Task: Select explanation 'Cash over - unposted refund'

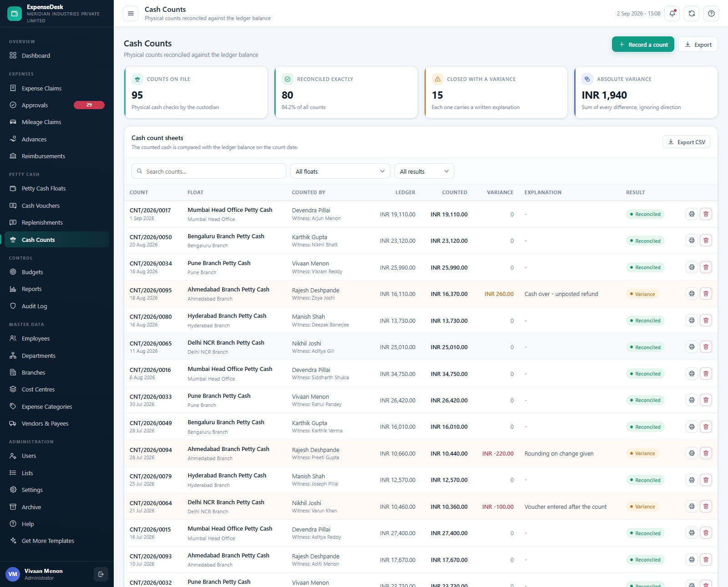Action: (x=561, y=294)
